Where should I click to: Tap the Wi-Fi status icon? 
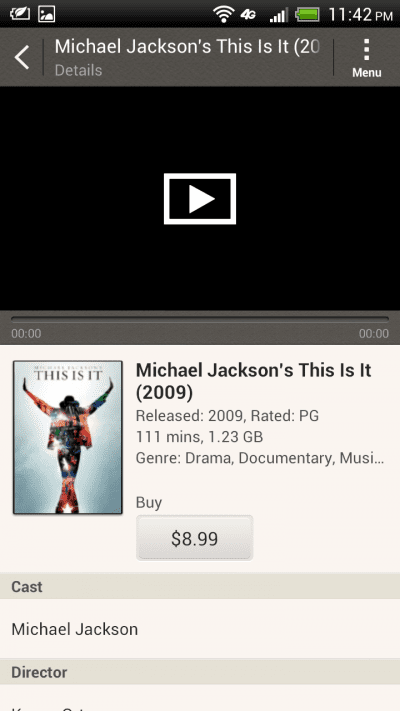pos(223,15)
